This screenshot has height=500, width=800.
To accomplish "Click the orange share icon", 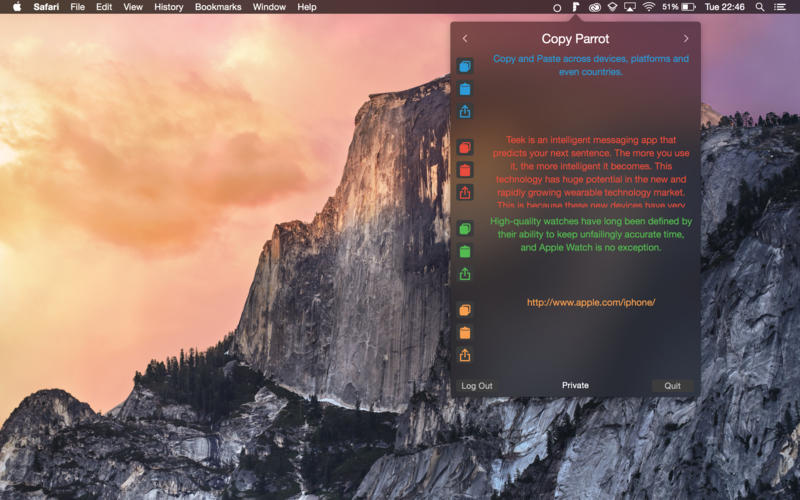I will click(x=465, y=356).
